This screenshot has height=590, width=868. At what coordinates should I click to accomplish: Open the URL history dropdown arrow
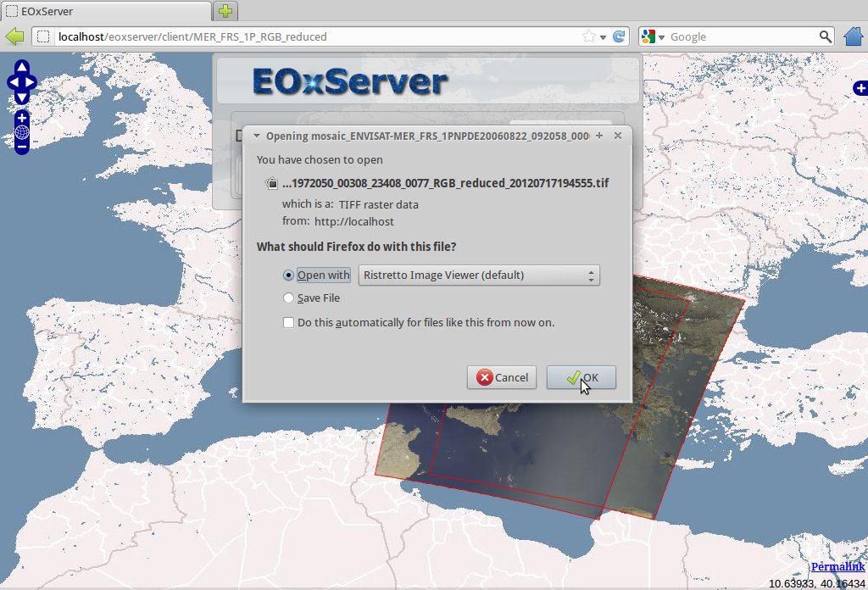click(604, 37)
